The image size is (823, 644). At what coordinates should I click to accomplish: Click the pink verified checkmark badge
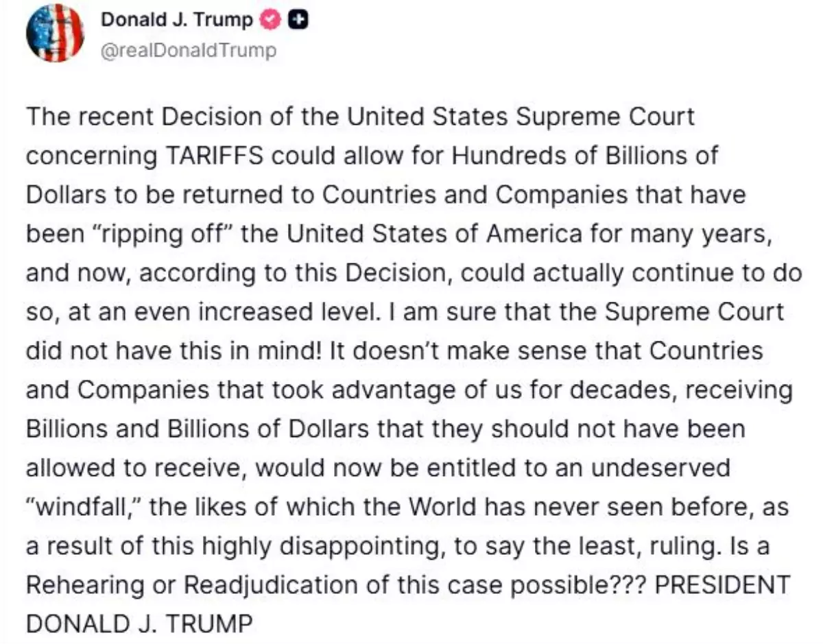(271, 21)
